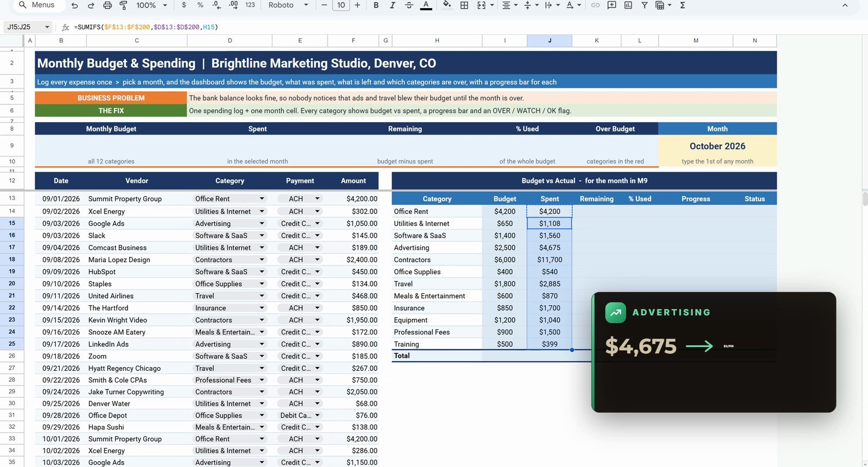The width and height of the screenshot is (868, 467).
Task: Open the zoom level dropdown showing 100%
Action: click(x=151, y=5)
